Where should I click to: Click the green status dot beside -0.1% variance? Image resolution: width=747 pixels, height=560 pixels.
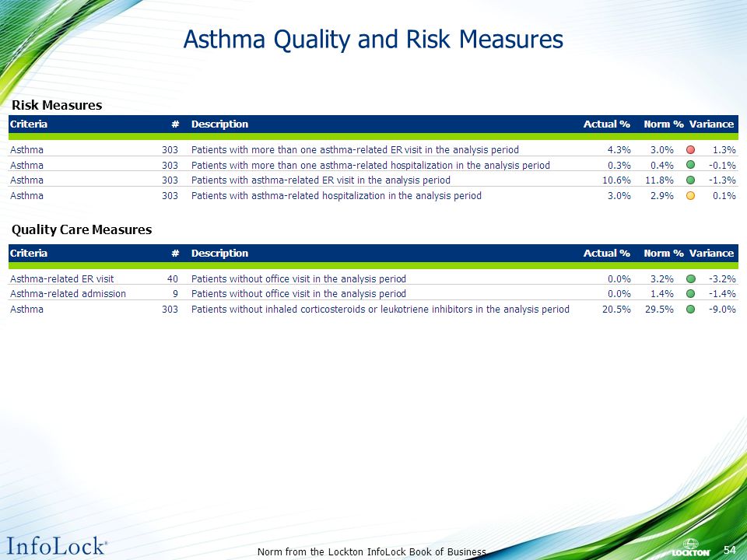tap(690, 165)
